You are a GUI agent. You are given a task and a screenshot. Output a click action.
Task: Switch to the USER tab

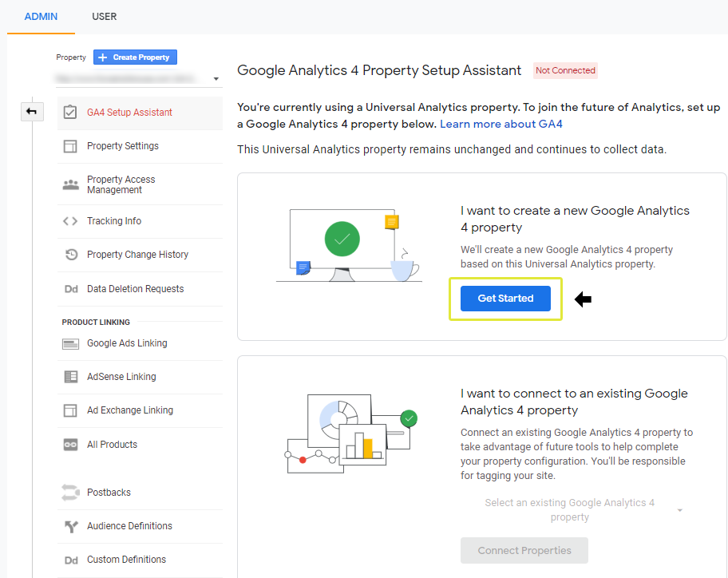click(x=104, y=17)
